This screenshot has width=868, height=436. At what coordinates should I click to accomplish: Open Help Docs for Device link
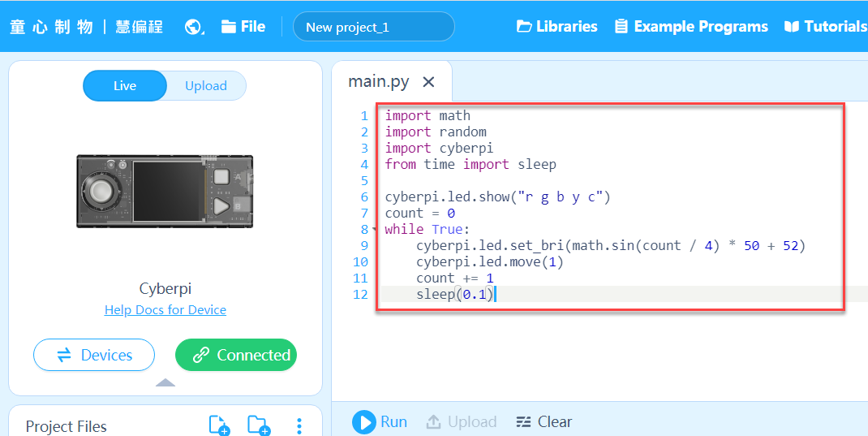pyautogui.click(x=165, y=309)
